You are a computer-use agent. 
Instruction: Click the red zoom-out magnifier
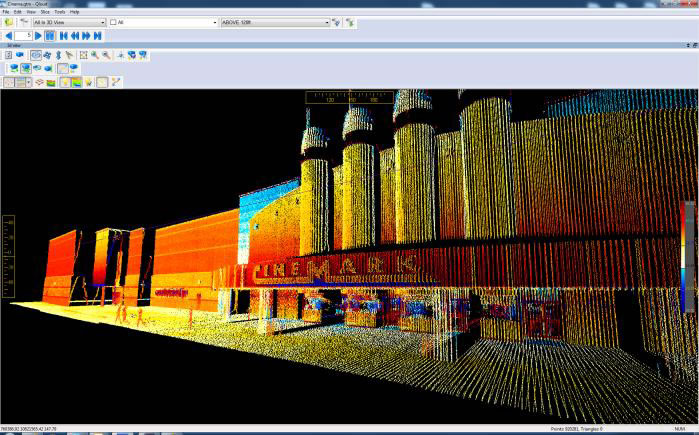tap(106, 55)
